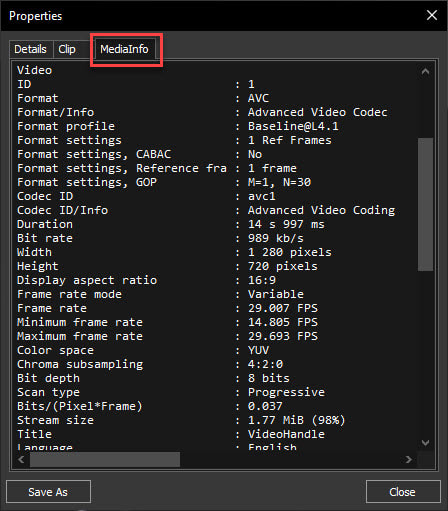Image resolution: width=448 pixels, height=511 pixels.
Task: Switch to the Details tab
Action: click(30, 49)
